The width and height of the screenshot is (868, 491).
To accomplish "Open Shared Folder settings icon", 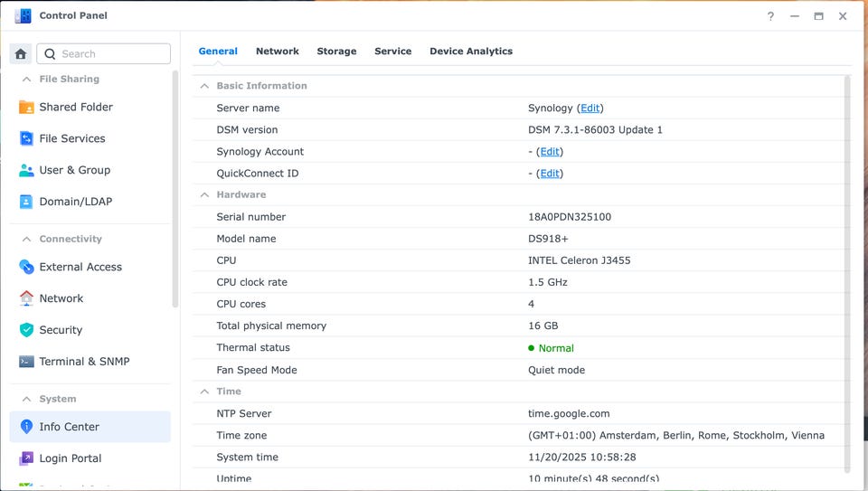I will pos(26,107).
